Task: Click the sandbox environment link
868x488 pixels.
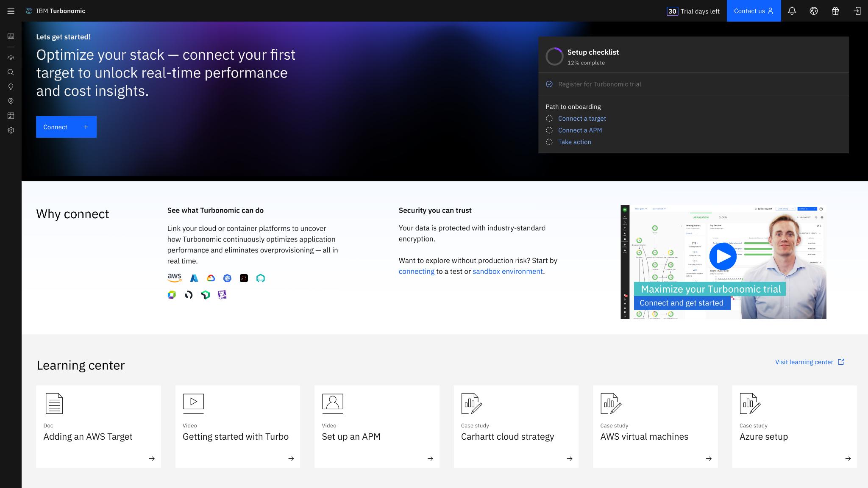Action: coord(507,272)
